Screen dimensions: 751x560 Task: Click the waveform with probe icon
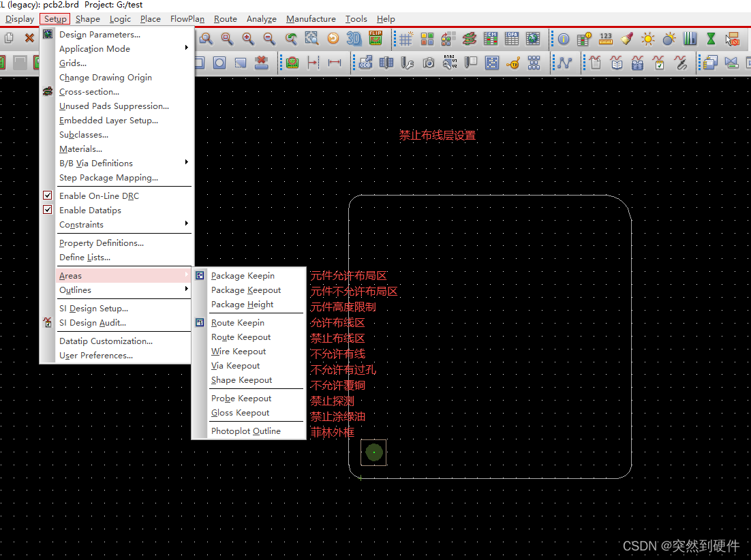(x=680, y=63)
